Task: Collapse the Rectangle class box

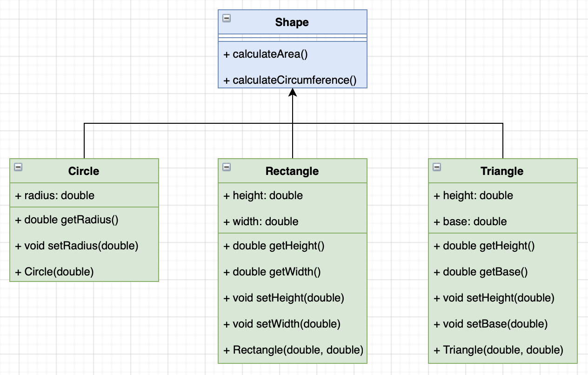Action: click(227, 167)
